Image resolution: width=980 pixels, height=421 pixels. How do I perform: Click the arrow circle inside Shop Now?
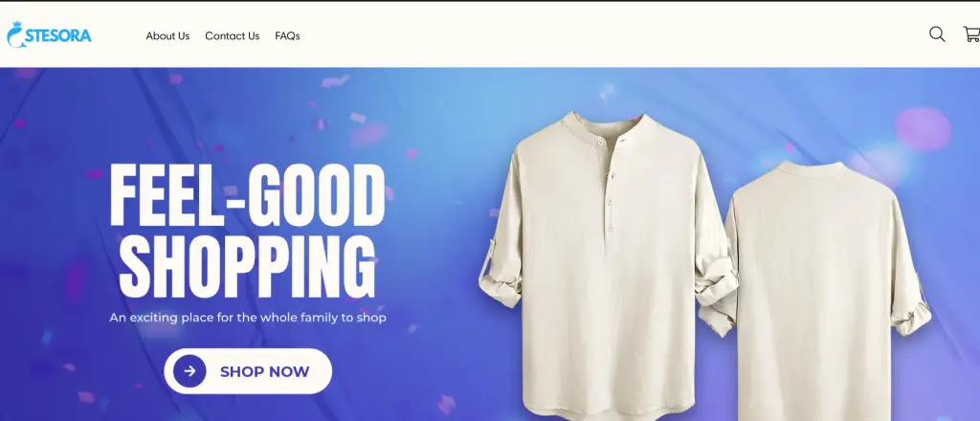point(189,371)
